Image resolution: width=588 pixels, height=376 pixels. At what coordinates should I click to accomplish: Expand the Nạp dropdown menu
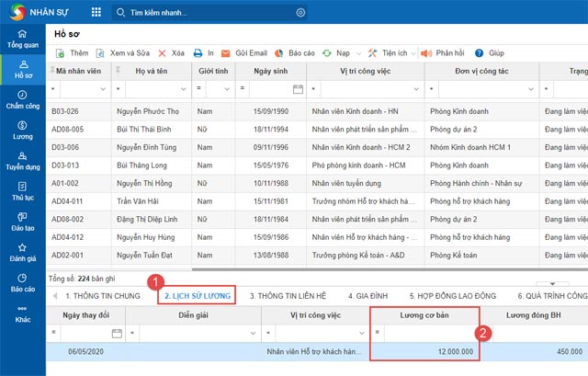(340, 54)
